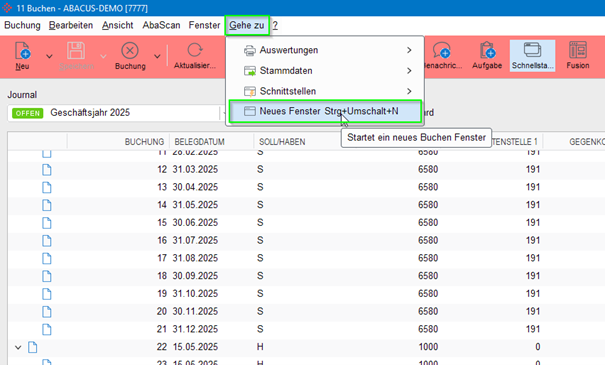Open the dropdown arrow beside Buchung

click(x=157, y=56)
